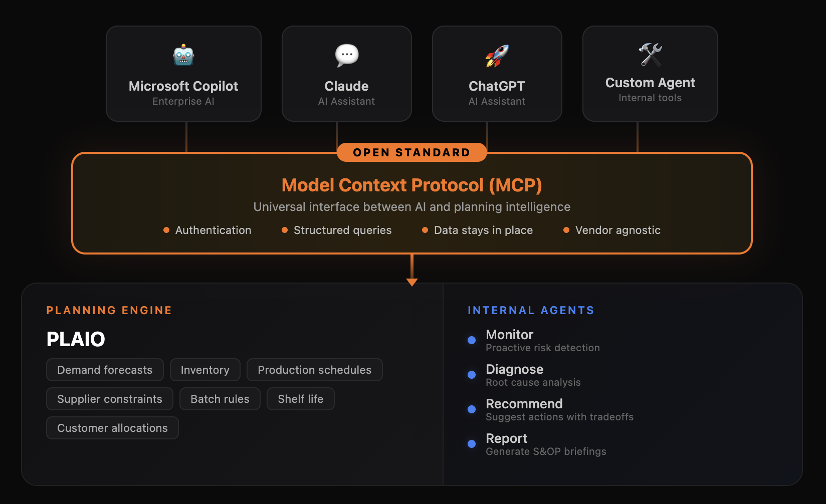This screenshot has width=826, height=504.
Task: Click the speech bubble icon above Claude
Action: pyautogui.click(x=346, y=55)
